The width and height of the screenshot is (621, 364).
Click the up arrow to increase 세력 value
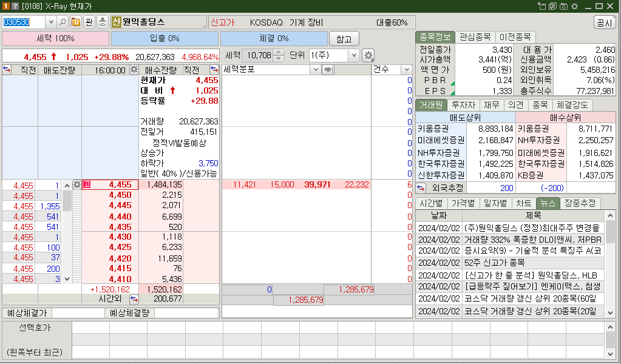tap(278, 53)
